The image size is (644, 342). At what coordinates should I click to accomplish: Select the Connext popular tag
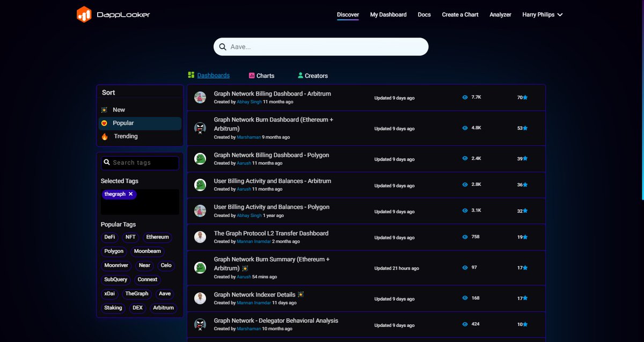click(x=147, y=280)
